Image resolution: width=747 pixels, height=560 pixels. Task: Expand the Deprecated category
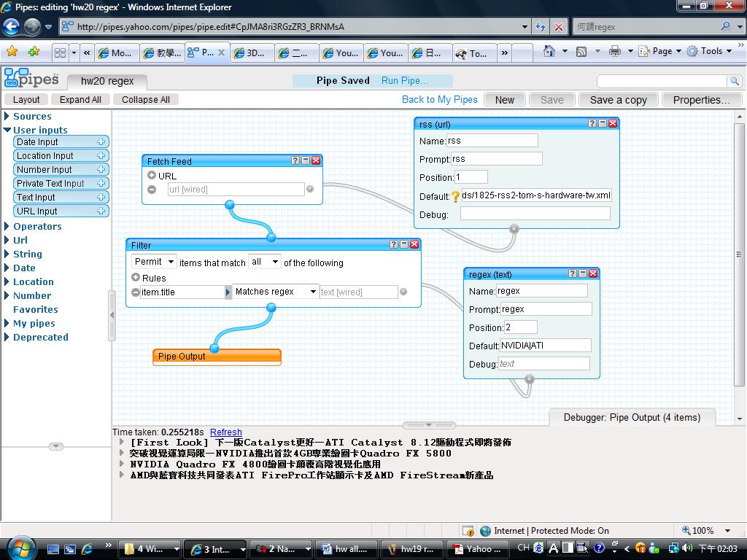pos(7,337)
